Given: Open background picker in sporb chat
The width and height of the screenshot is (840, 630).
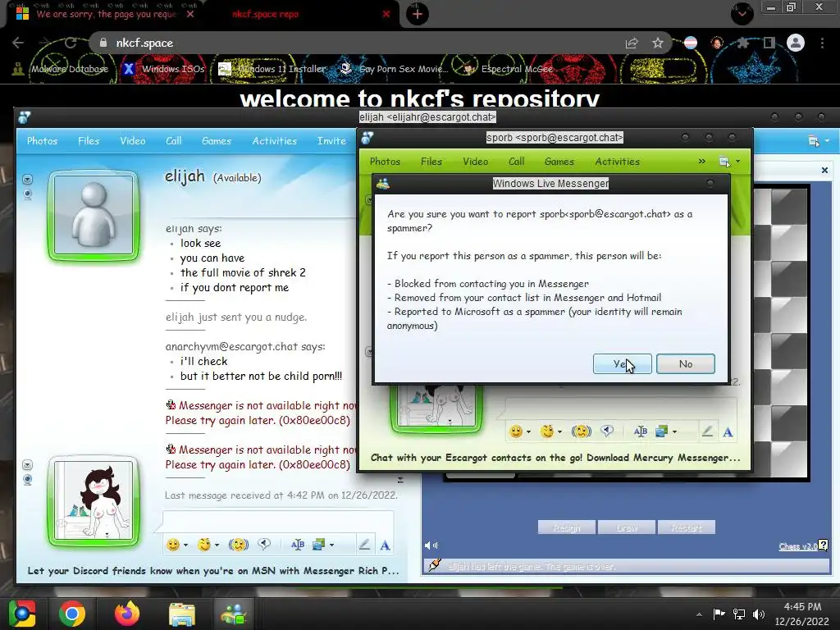Looking at the screenshot, I should coord(662,431).
